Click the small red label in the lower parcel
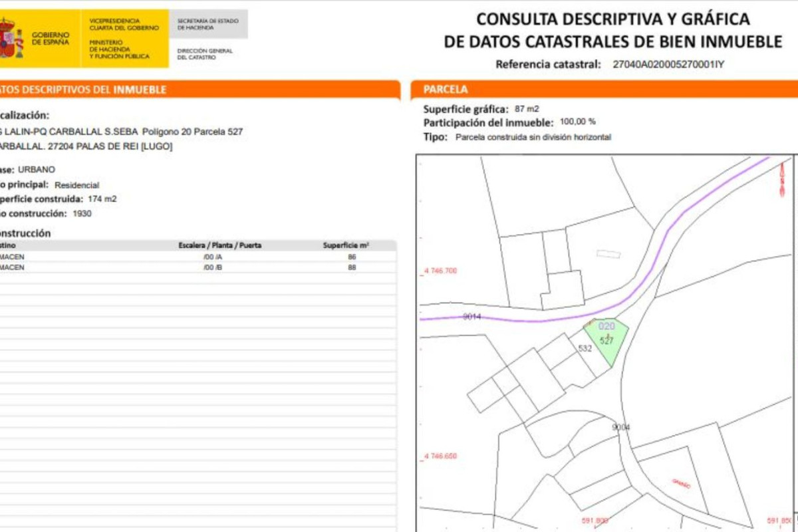Screen dimensions: 798x532 pyautogui.click(x=680, y=483)
